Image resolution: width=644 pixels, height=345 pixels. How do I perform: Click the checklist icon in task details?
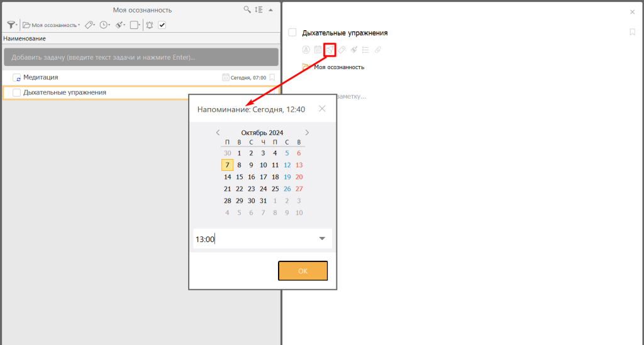365,49
